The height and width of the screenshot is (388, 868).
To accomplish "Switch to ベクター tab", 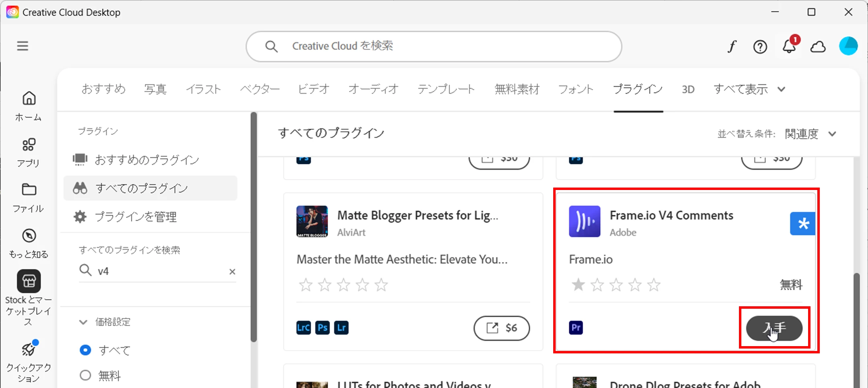I will click(260, 89).
